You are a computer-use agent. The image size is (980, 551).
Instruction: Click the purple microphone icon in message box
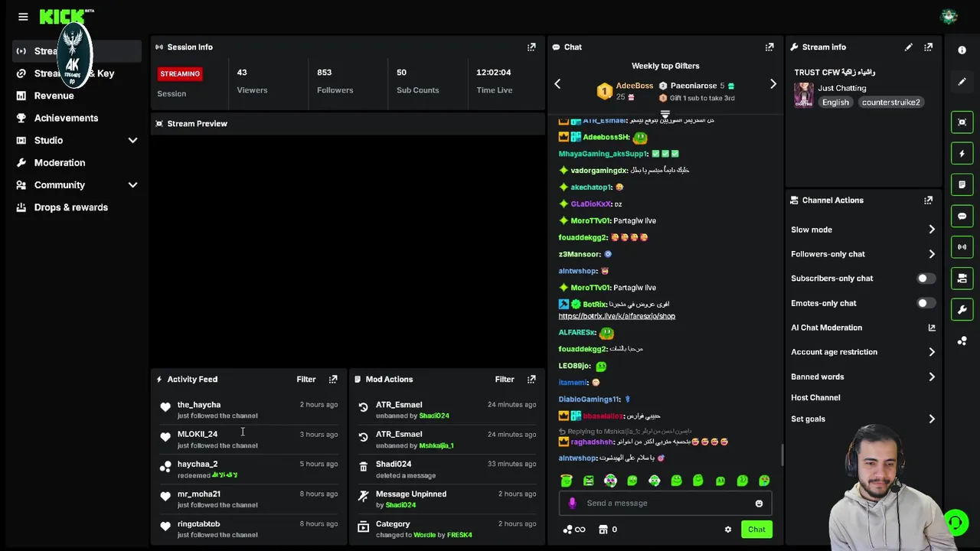[x=572, y=504]
